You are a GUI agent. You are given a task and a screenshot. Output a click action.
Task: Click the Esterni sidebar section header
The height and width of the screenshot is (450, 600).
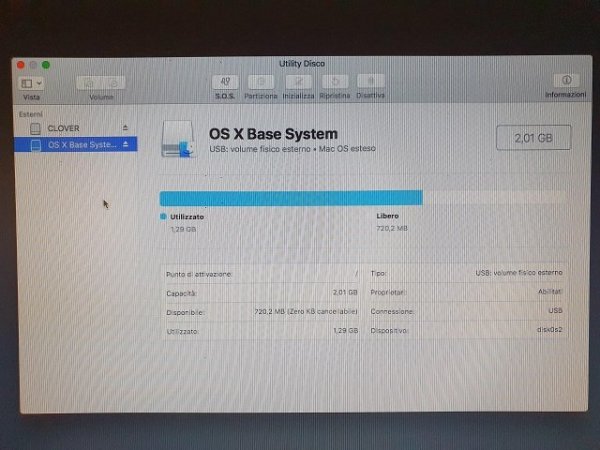coord(31,114)
